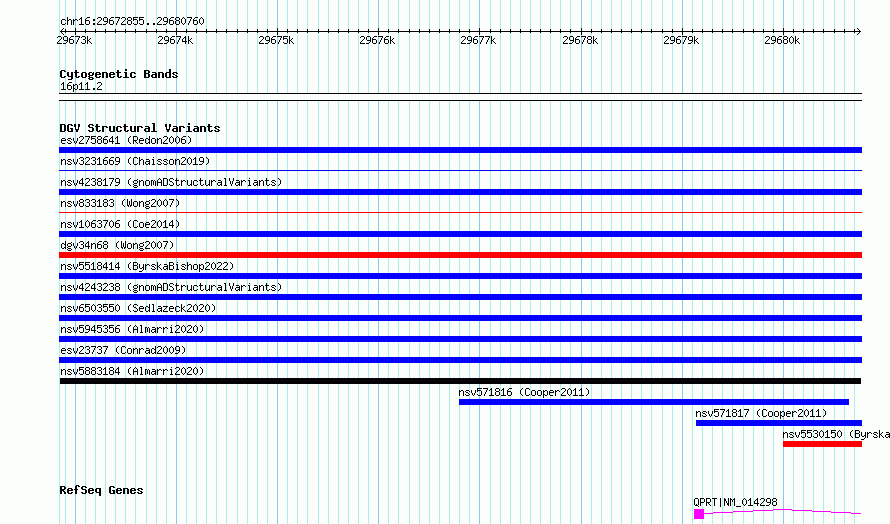Click the blue bar under nsv4243238

(460, 297)
